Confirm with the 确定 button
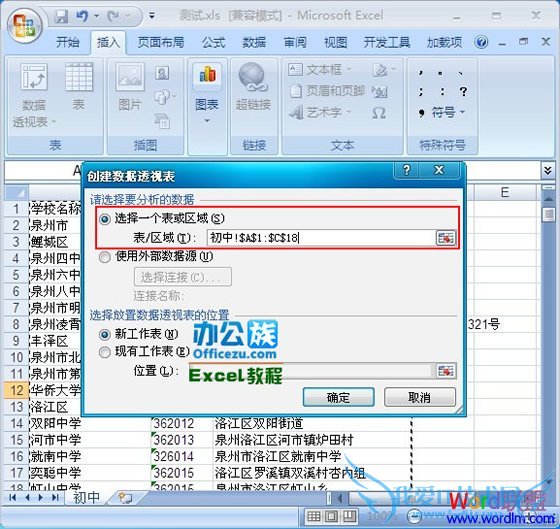The image size is (560, 529). pos(338,397)
